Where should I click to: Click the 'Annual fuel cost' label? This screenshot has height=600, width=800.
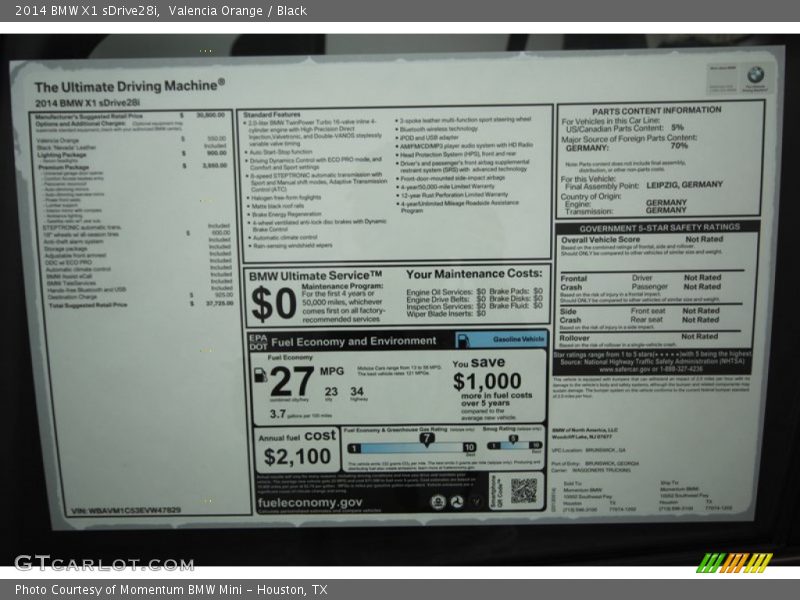click(297, 436)
